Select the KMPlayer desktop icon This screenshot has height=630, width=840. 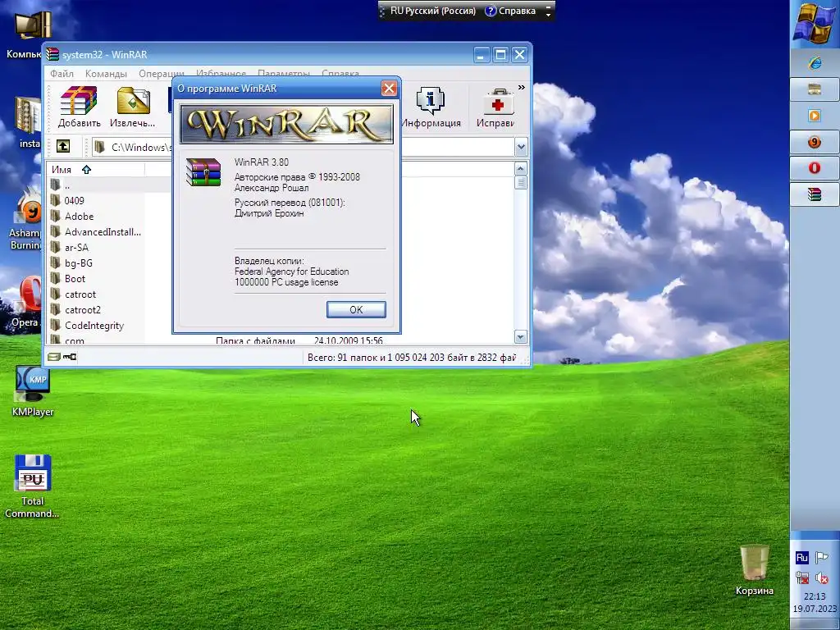coord(33,391)
